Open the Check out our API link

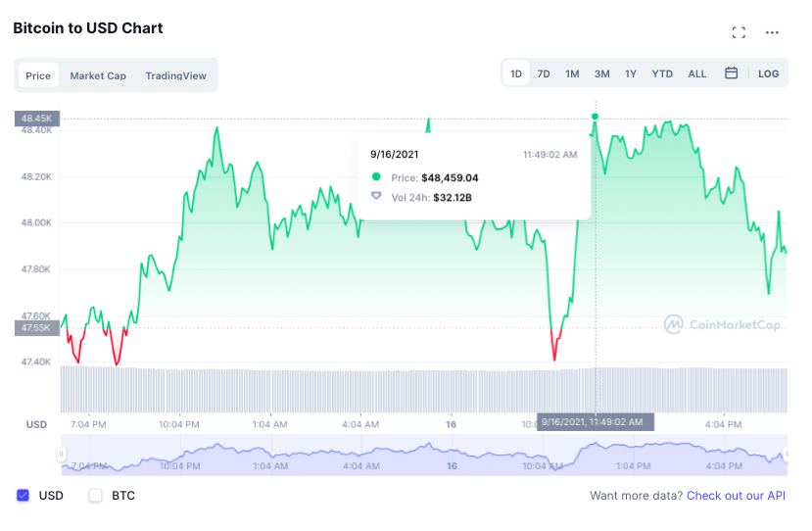736,496
